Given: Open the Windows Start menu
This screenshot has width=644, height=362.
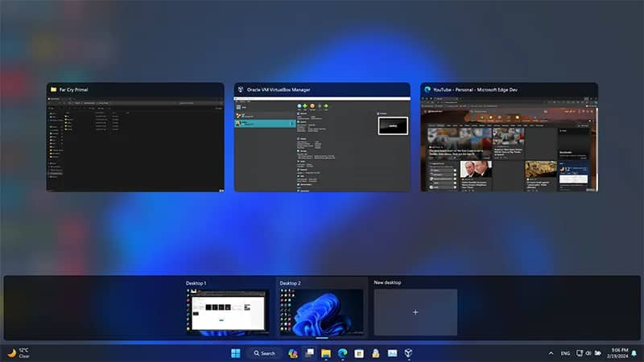Looking at the screenshot, I should point(236,353).
